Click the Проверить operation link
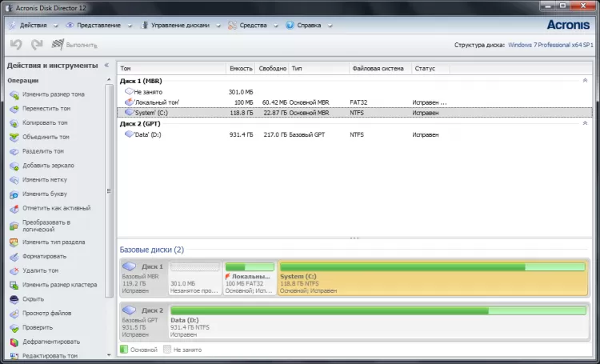Viewport: 600px width, 364px height. click(x=38, y=328)
